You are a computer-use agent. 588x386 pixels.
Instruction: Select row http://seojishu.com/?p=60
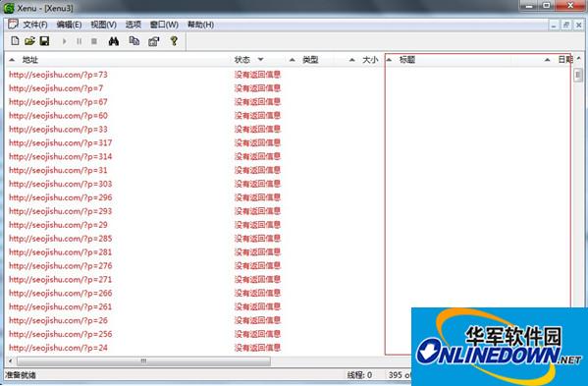click(x=58, y=116)
